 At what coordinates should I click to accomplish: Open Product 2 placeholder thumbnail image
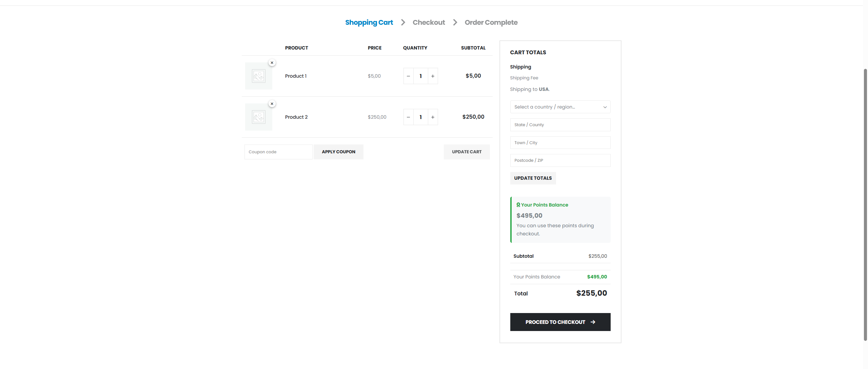[x=258, y=117]
